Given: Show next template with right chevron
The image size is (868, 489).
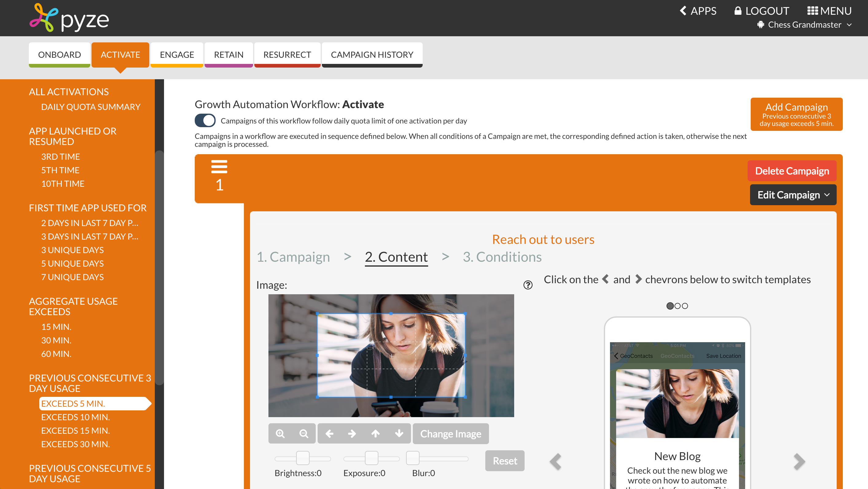Looking at the screenshot, I should tap(799, 462).
